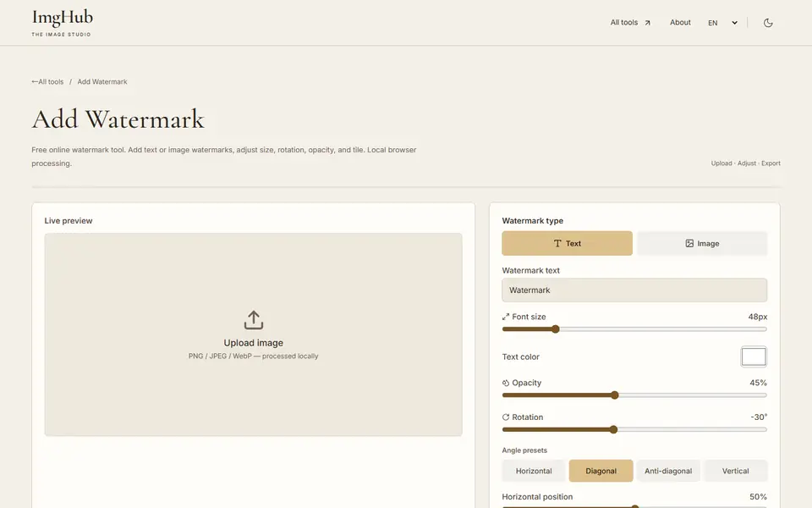Click the Add Watermark breadcrumb
This screenshot has width=812, height=508.
[102, 82]
